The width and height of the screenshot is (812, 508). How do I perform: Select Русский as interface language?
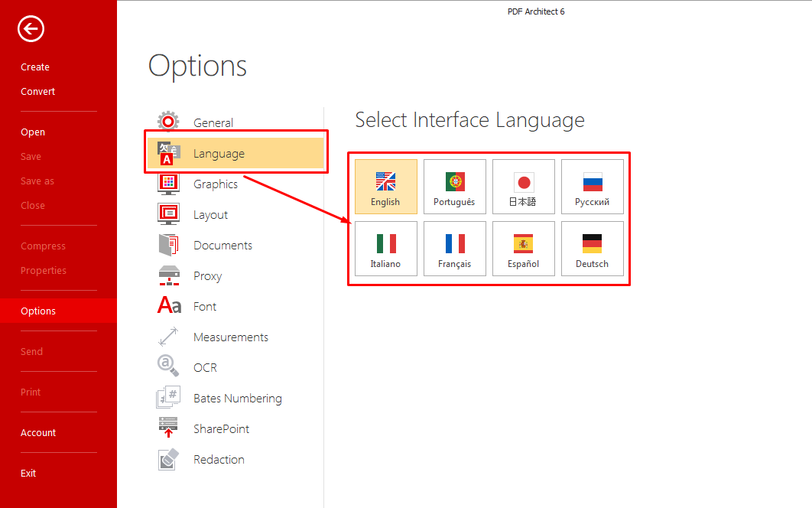592,187
